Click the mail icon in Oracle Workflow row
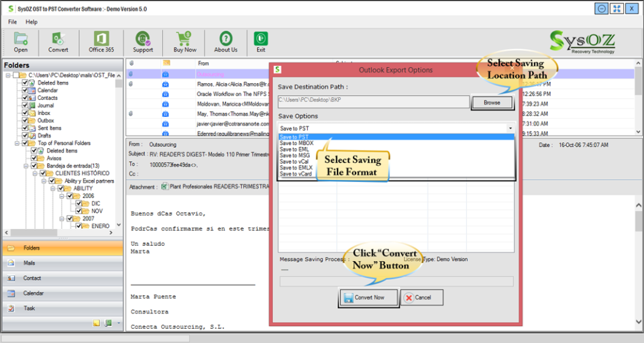This screenshot has width=644, height=343. [165, 94]
